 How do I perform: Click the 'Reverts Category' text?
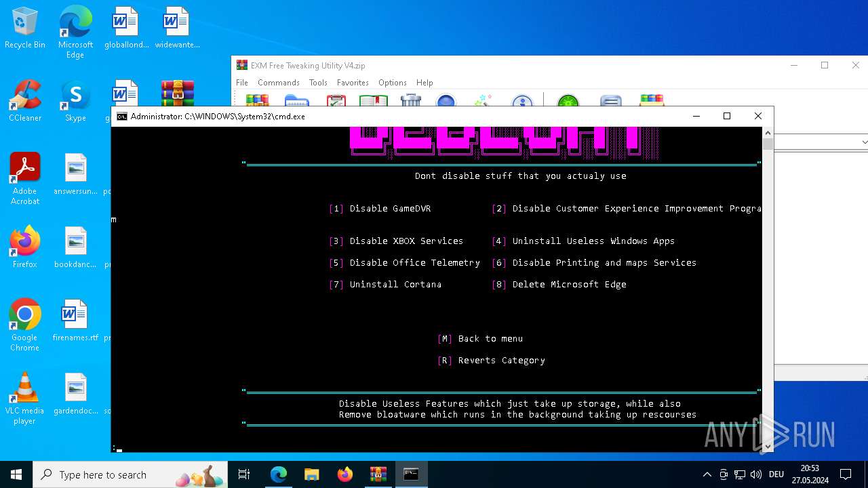(501, 361)
